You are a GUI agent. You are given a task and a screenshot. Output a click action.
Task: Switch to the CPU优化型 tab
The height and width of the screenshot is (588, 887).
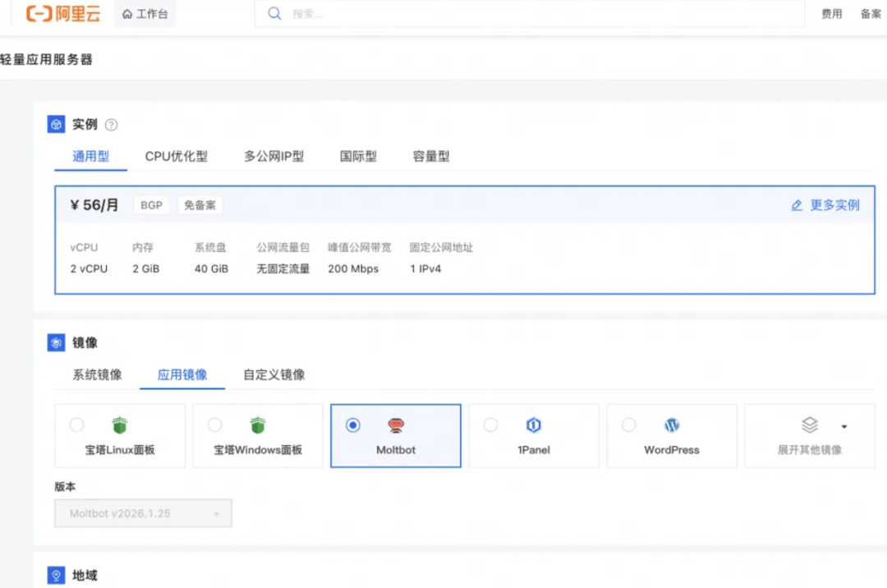coord(176,156)
